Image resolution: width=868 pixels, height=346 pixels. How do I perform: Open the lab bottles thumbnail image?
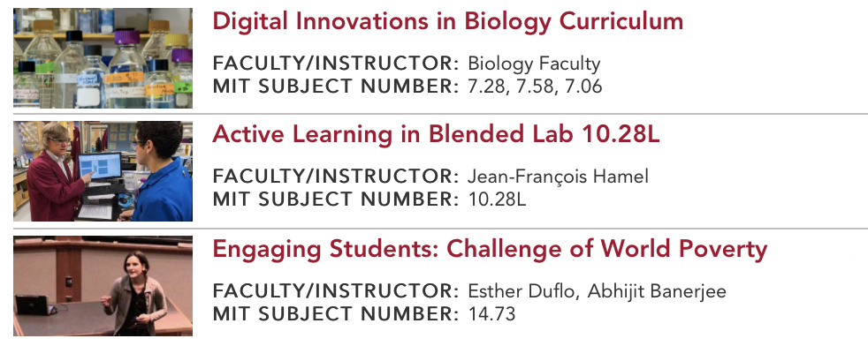103,58
